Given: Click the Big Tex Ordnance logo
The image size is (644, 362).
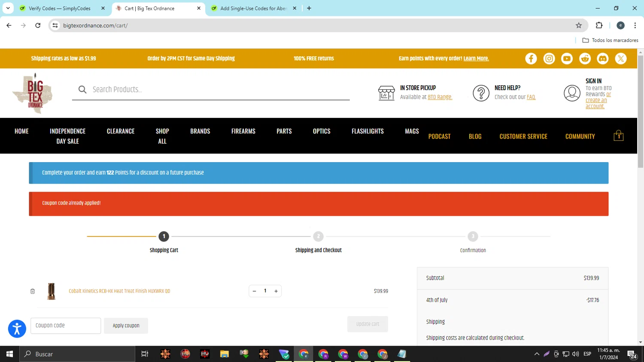Looking at the screenshot, I should pyautogui.click(x=33, y=93).
